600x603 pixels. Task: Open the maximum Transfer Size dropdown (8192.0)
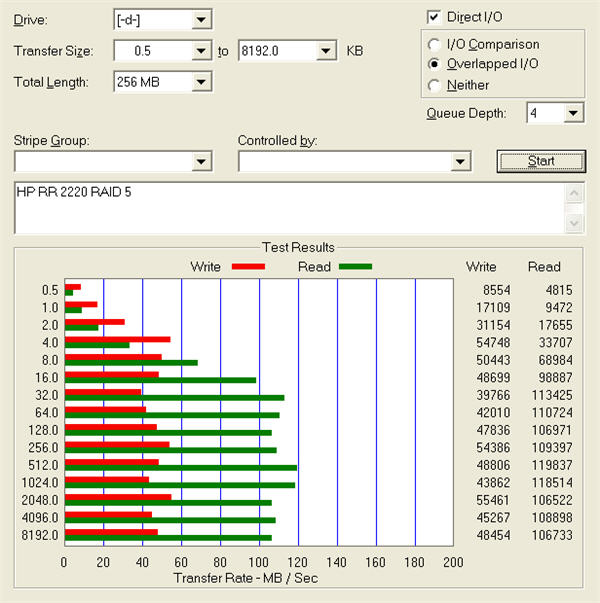click(326, 51)
